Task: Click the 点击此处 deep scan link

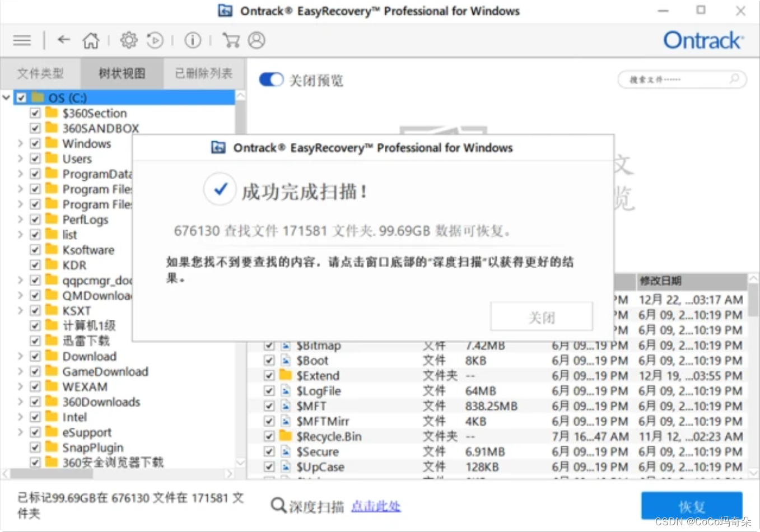Action: [x=376, y=506]
